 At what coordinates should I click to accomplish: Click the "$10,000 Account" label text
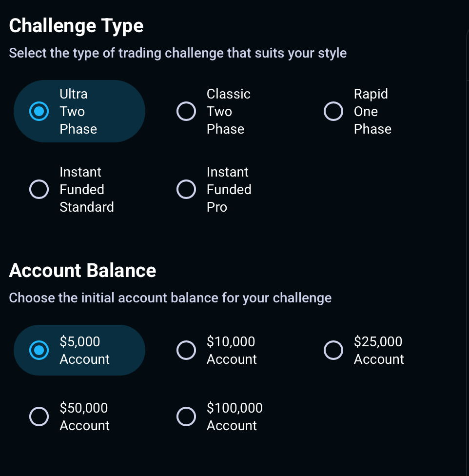pyautogui.click(x=231, y=350)
